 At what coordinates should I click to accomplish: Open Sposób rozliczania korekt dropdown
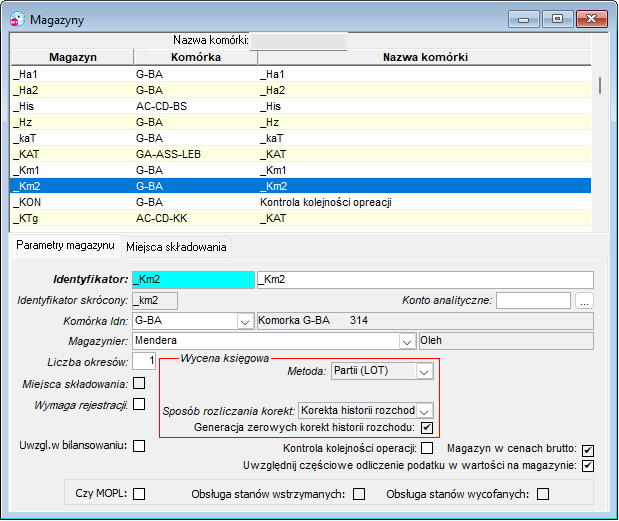click(424, 411)
